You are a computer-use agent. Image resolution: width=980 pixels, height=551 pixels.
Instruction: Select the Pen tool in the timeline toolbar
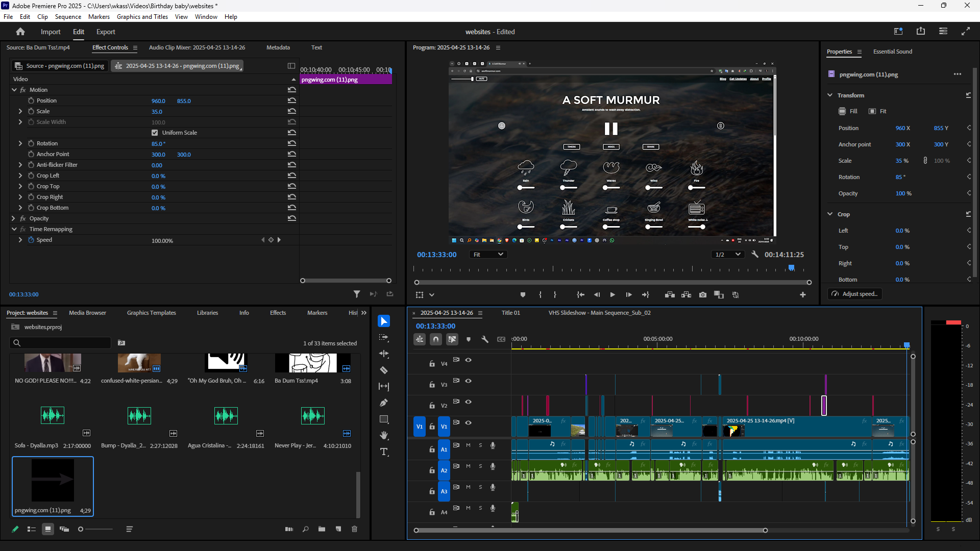(x=384, y=403)
